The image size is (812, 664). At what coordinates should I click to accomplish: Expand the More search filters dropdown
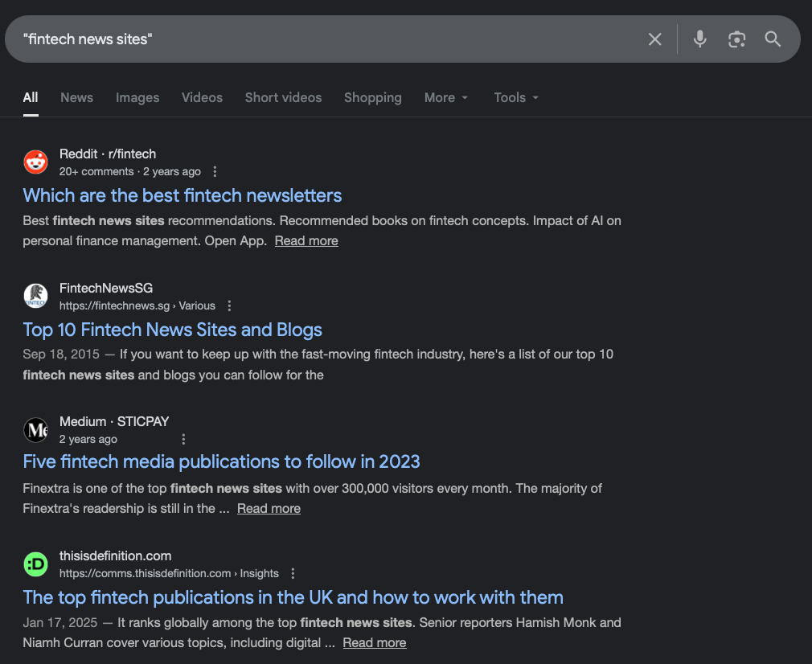click(x=445, y=97)
